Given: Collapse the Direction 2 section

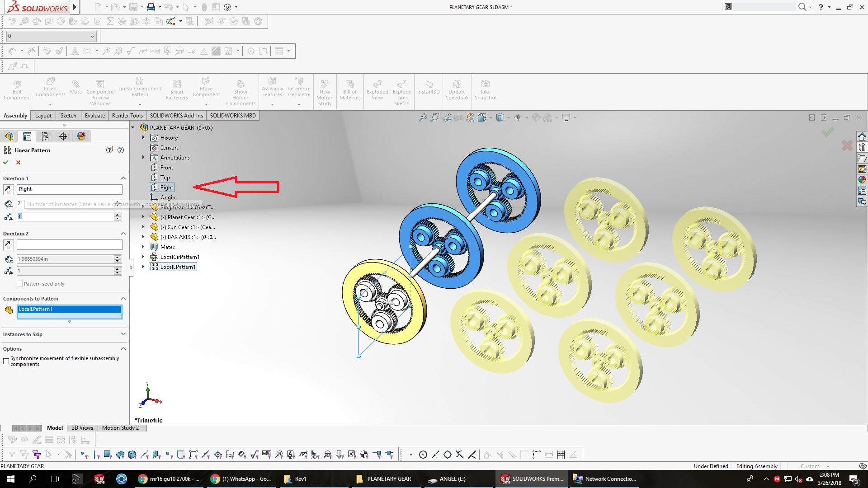Looking at the screenshot, I should [123, 234].
